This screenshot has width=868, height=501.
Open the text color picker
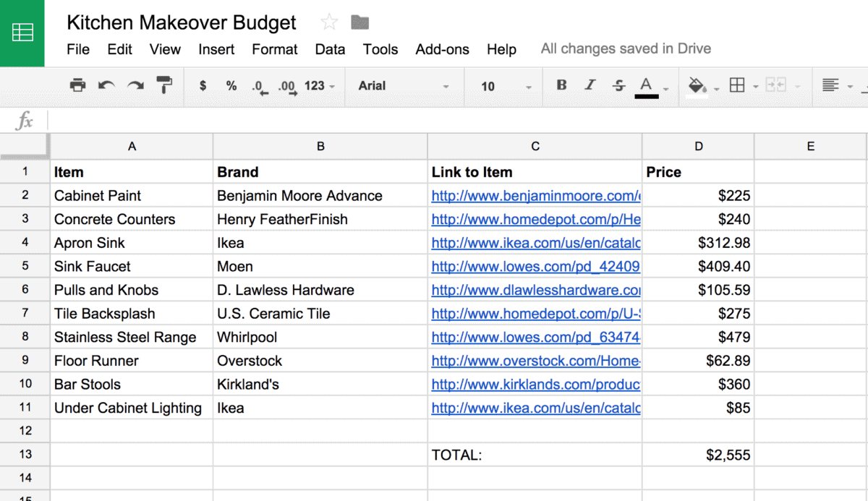647,87
